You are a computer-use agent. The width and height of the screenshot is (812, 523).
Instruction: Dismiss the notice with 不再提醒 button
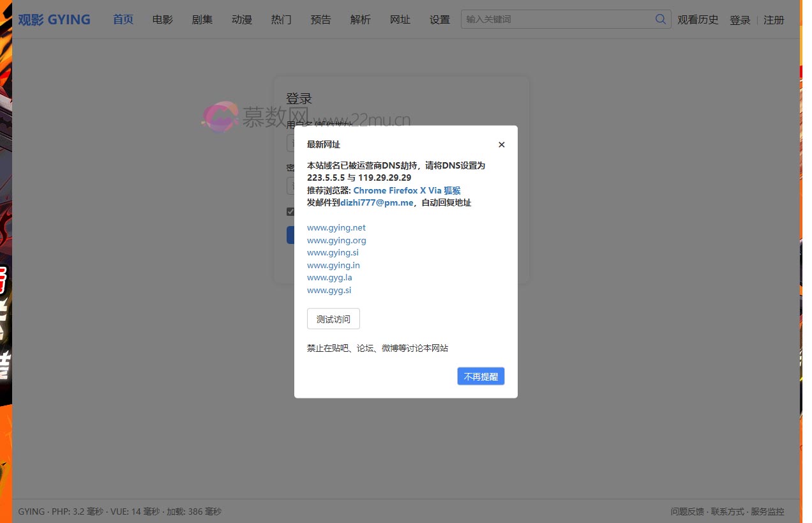click(481, 376)
